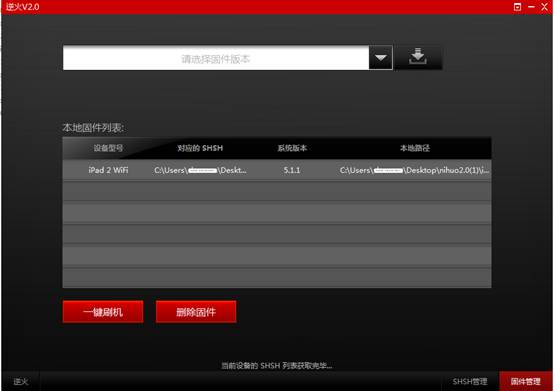
Task: Click the download firmware icon
Action: [x=418, y=57]
